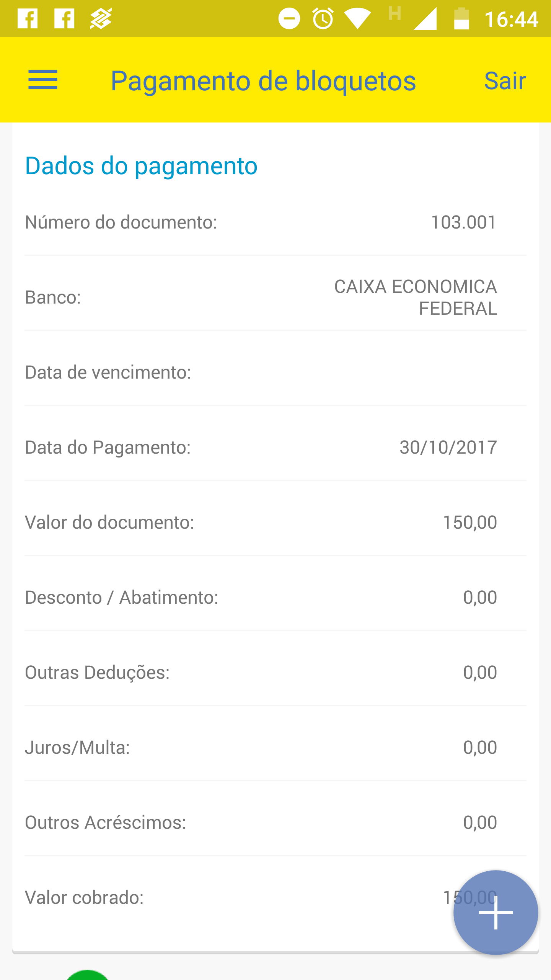551x980 pixels.
Task: Select the Juros/Multa row
Action: point(275,748)
